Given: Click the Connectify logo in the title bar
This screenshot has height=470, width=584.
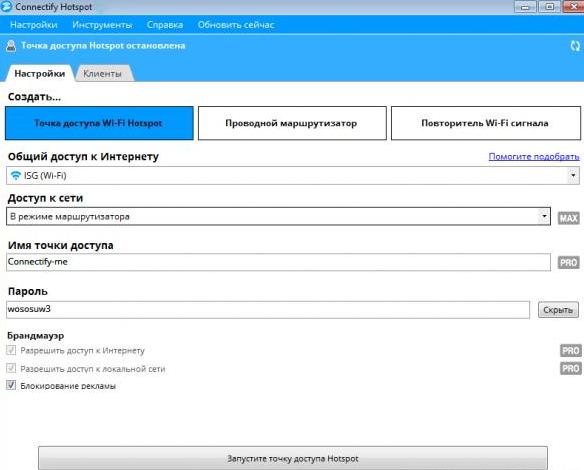Looking at the screenshot, I should [x=6, y=7].
